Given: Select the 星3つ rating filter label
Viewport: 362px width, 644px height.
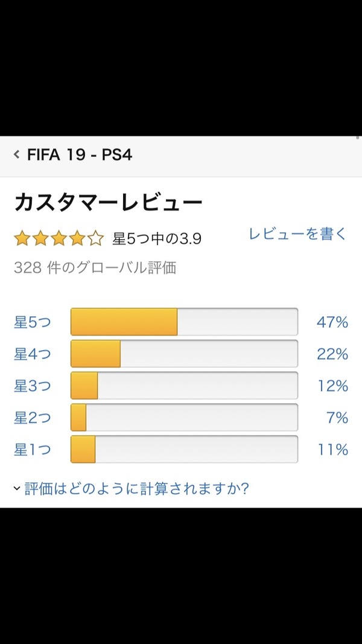Looking at the screenshot, I should [x=33, y=386].
